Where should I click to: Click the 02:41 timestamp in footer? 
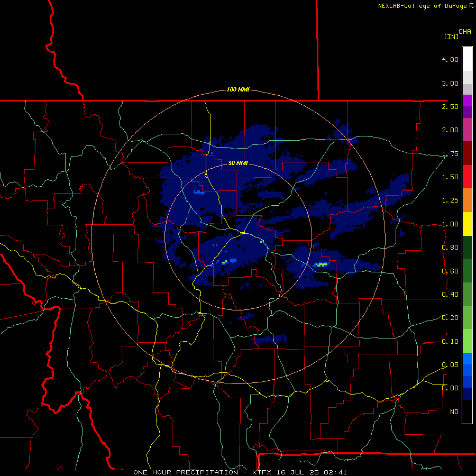pos(335,472)
